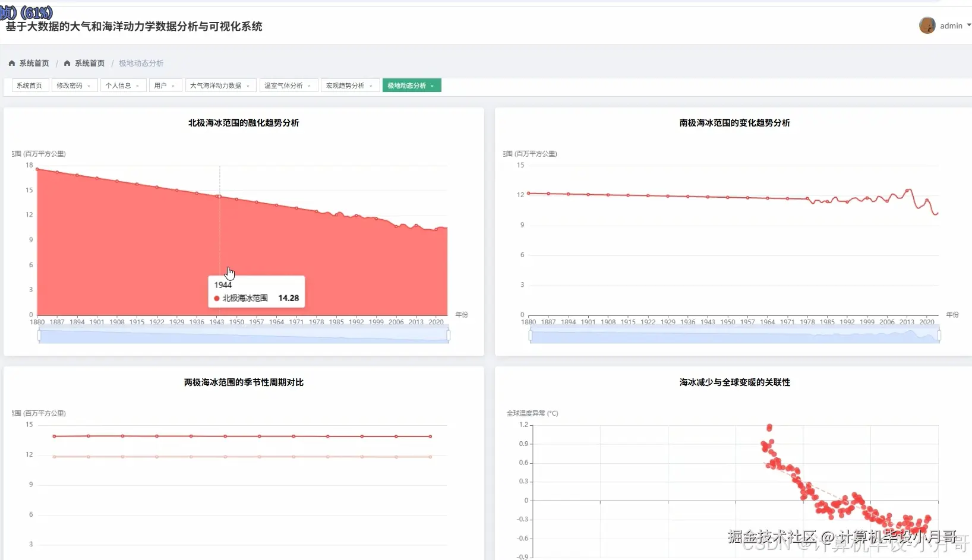
Task: Click the 两极海冰范围的季节性周期对比 chart title
Action: 244,382
